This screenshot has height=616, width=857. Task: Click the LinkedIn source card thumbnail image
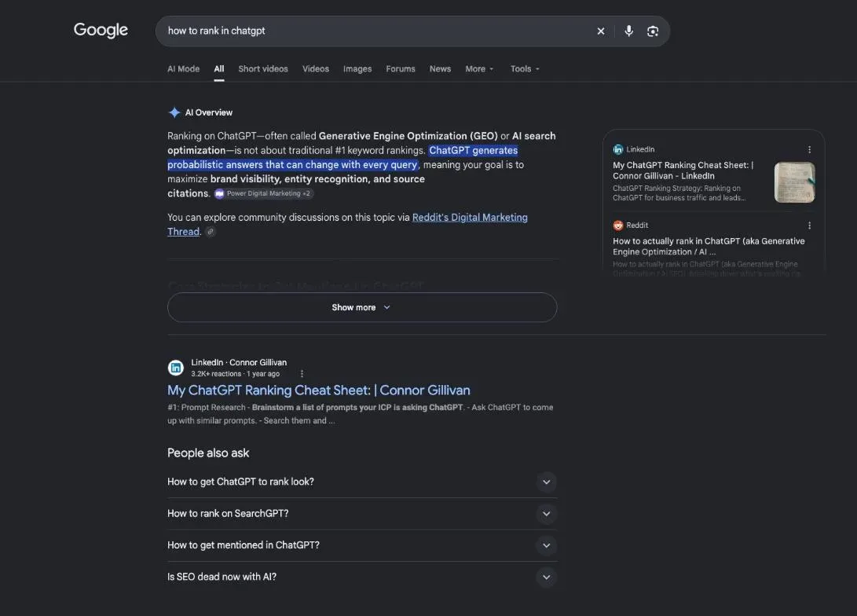click(x=795, y=182)
